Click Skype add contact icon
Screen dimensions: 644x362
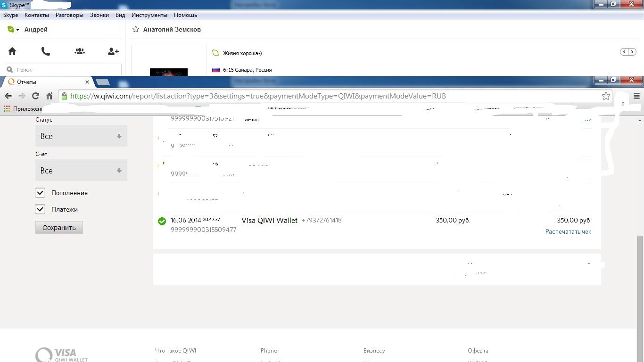[x=113, y=51]
